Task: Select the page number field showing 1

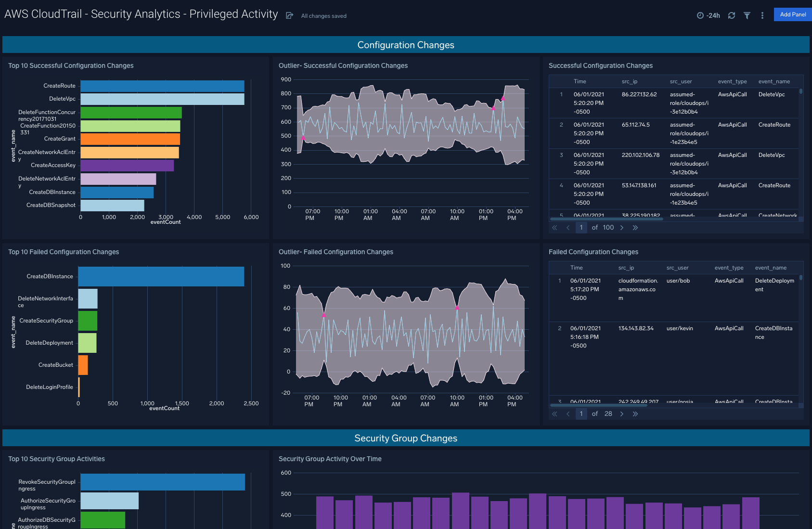Action: click(x=581, y=227)
